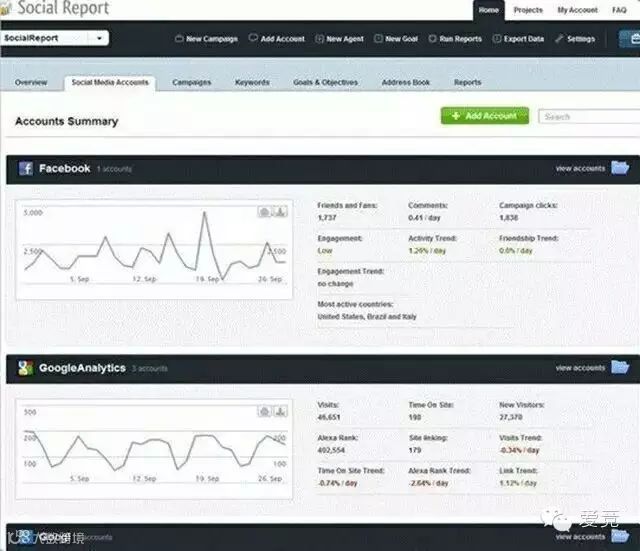Image resolution: width=640 pixels, height=551 pixels.
Task: Click GoogleAnalytics section folder icon
Action: [x=620, y=367]
